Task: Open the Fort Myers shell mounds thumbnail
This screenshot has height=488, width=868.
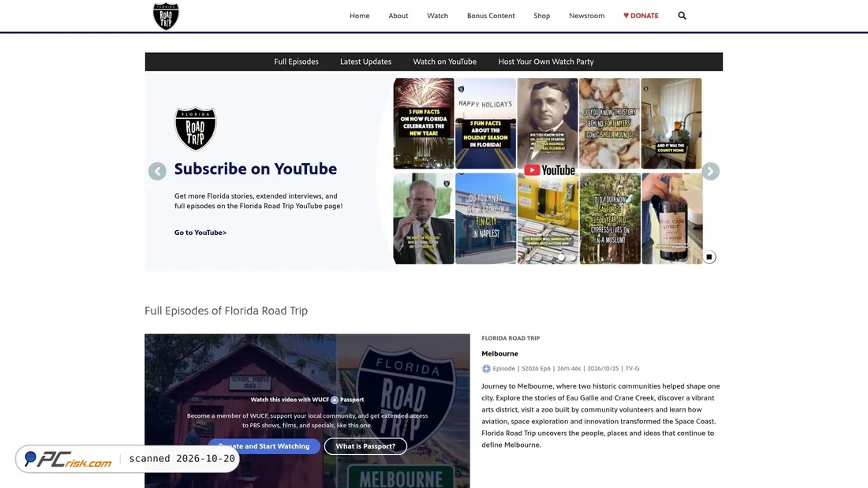Action: click(x=609, y=124)
